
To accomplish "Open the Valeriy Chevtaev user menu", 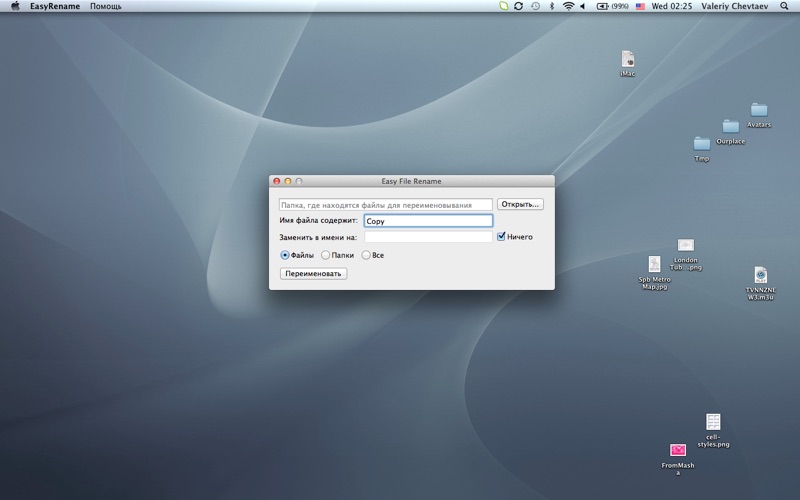I will coord(734,6).
